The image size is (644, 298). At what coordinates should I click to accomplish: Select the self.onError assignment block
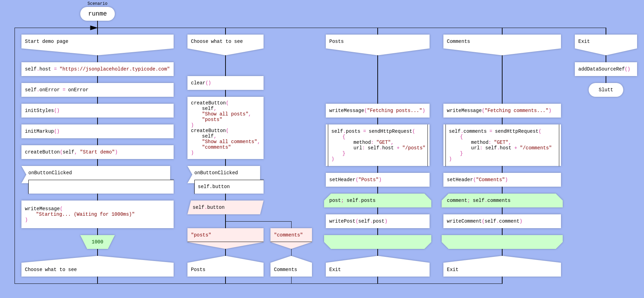click(97, 90)
